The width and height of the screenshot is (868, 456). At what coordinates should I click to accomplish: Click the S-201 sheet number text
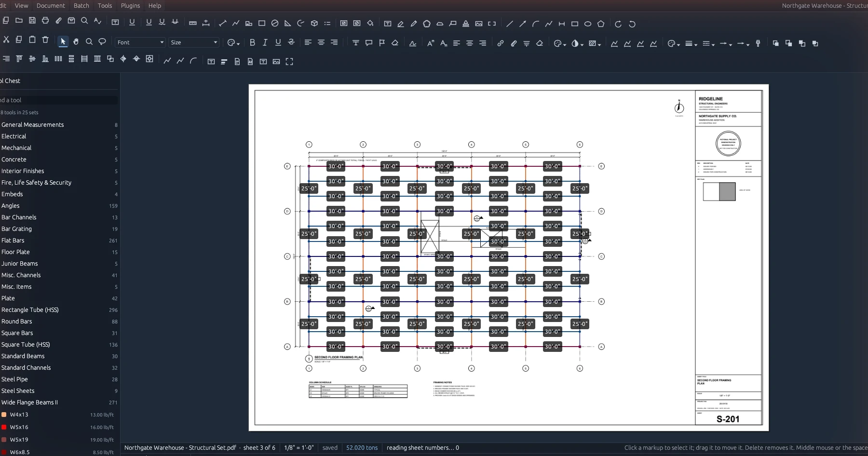(728, 419)
